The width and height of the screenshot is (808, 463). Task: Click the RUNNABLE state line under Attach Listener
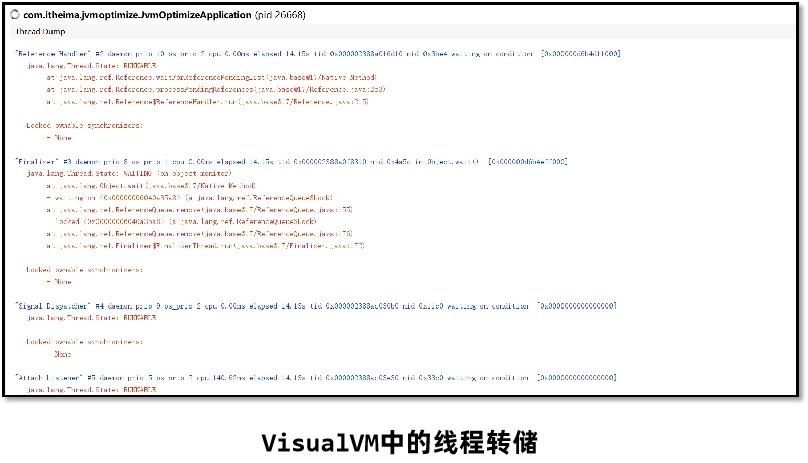pos(91,390)
